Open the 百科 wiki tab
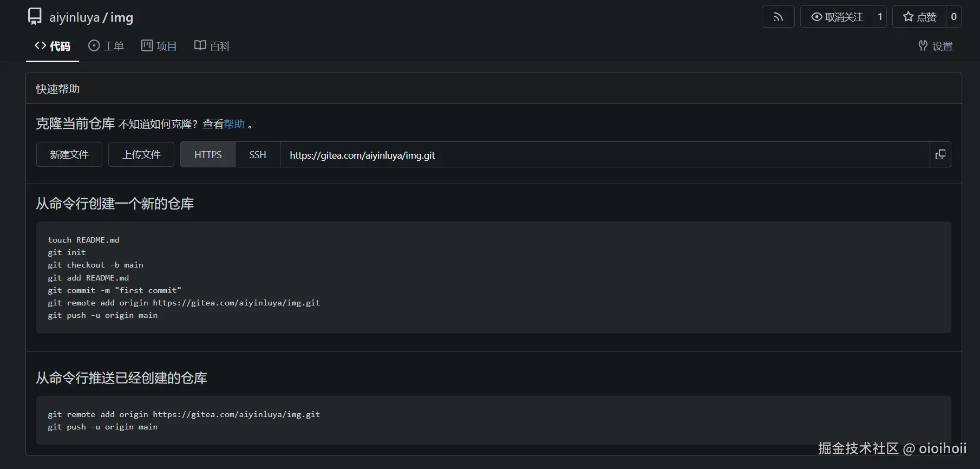This screenshot has height=469, width=980. (212, 46)
